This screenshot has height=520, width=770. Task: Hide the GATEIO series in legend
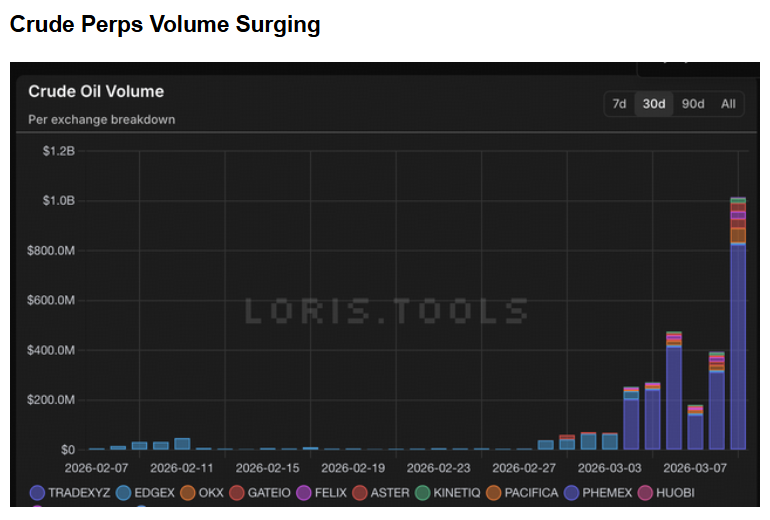pos(236,493)
